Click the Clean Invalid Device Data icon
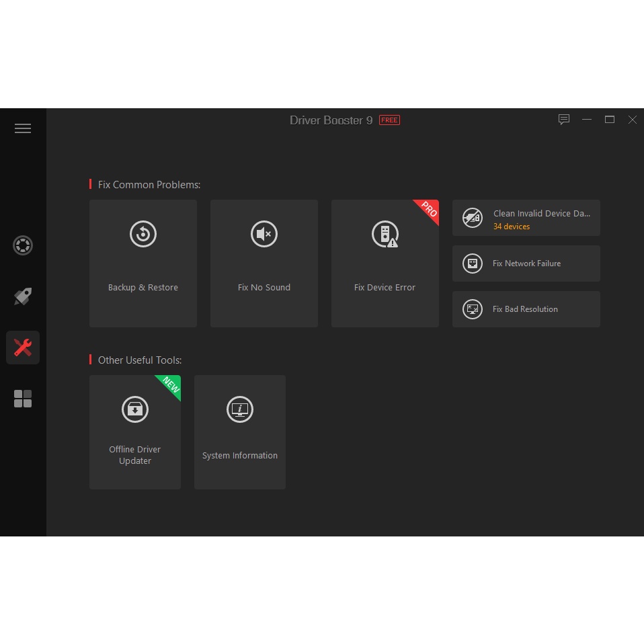This screenshot has height=644, width=644. [x=473, y=218]
